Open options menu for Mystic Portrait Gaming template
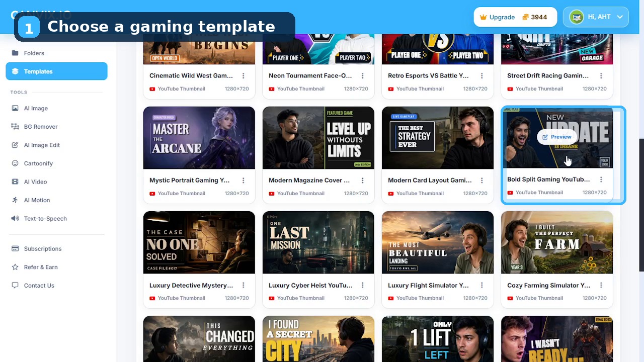The width and height of the screenshot is (644, 362). click(243, 180)
